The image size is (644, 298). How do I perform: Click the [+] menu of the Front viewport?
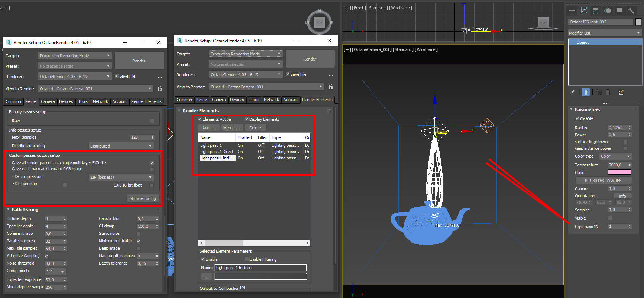tap(347, 8)
